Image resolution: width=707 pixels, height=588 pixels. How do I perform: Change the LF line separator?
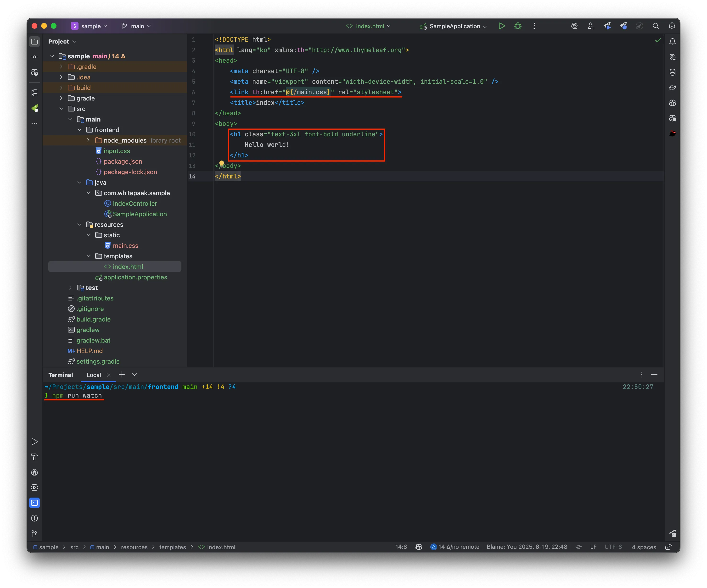pyautogui.click(x=593, y=547)
